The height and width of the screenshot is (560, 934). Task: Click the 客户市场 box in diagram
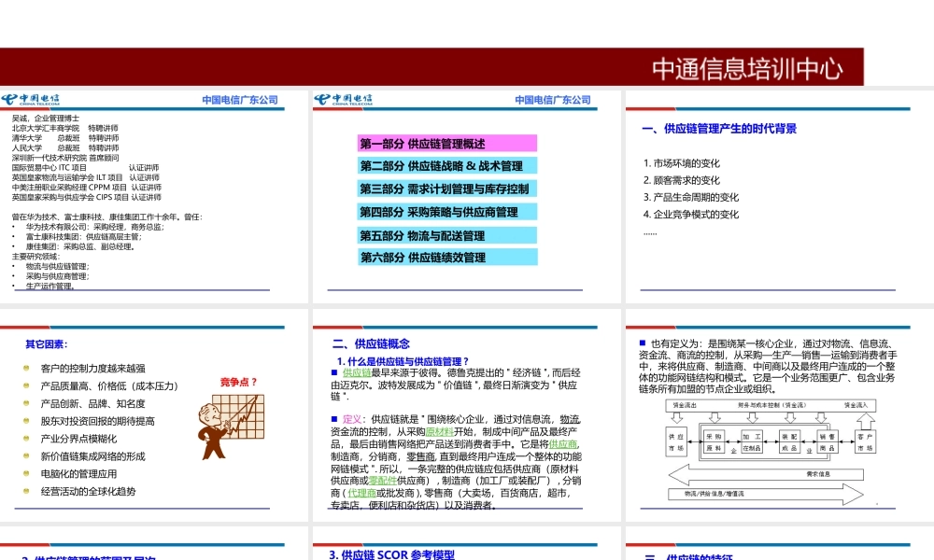[x=865, y=441]
